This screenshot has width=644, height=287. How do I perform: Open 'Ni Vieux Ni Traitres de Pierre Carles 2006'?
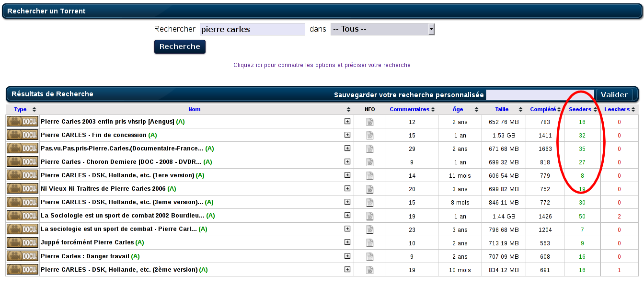point(103,189)
